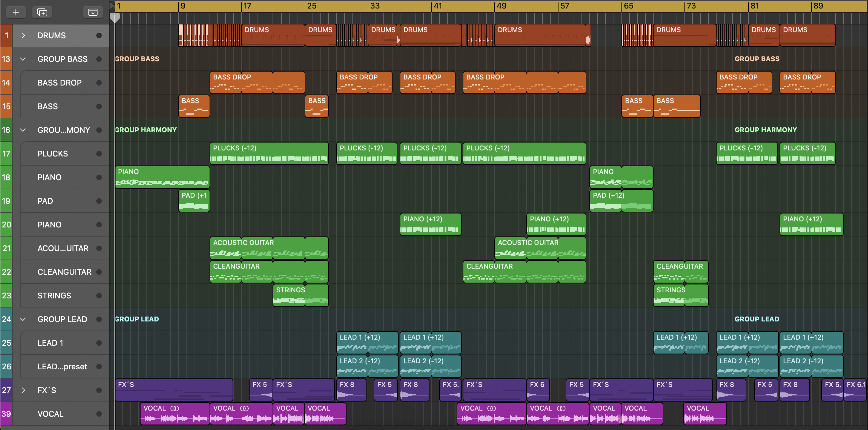Select the LEAD 1 track header

click(51, 343)
